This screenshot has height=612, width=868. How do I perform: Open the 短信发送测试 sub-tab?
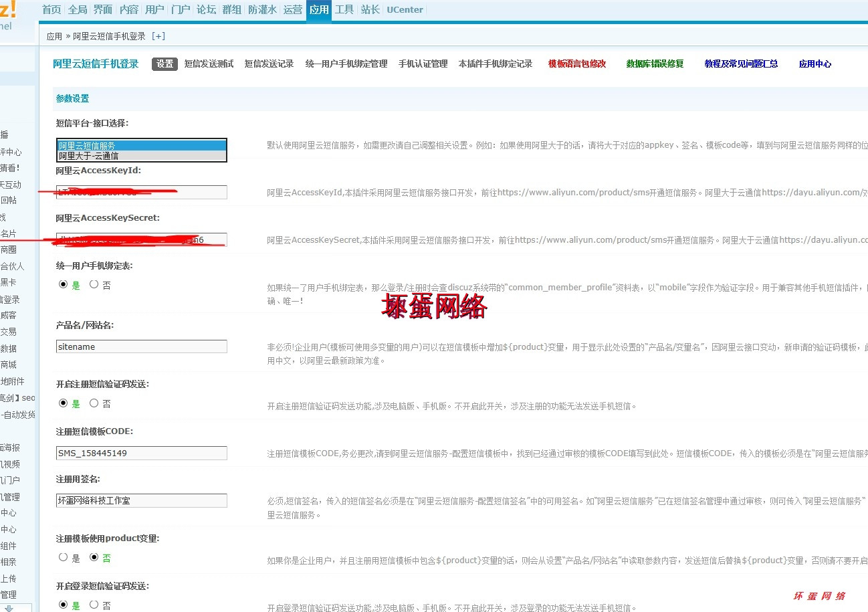pyautogui.click(x=209, y=64)
